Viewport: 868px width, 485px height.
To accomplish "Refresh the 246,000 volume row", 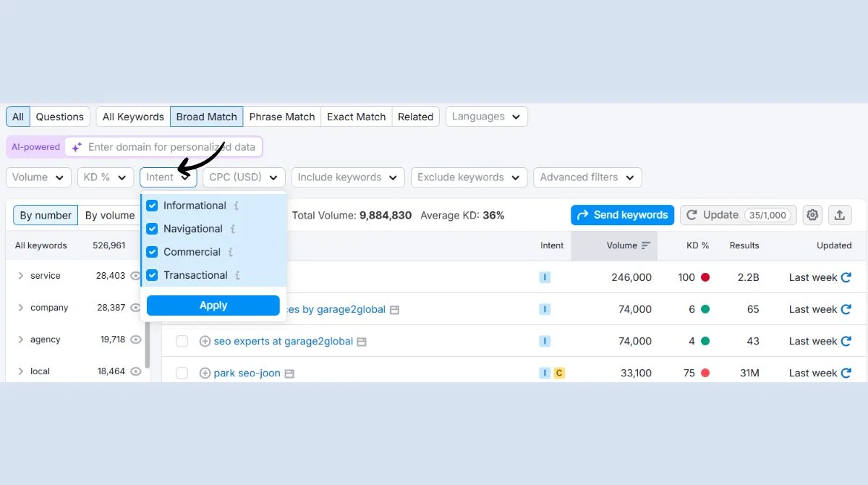I will (846, 277).
